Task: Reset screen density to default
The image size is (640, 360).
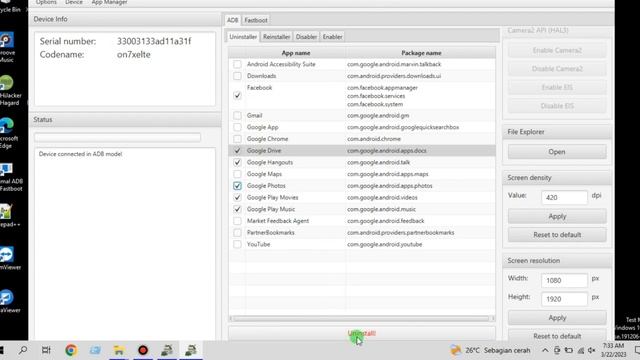Action: (557, 235)
